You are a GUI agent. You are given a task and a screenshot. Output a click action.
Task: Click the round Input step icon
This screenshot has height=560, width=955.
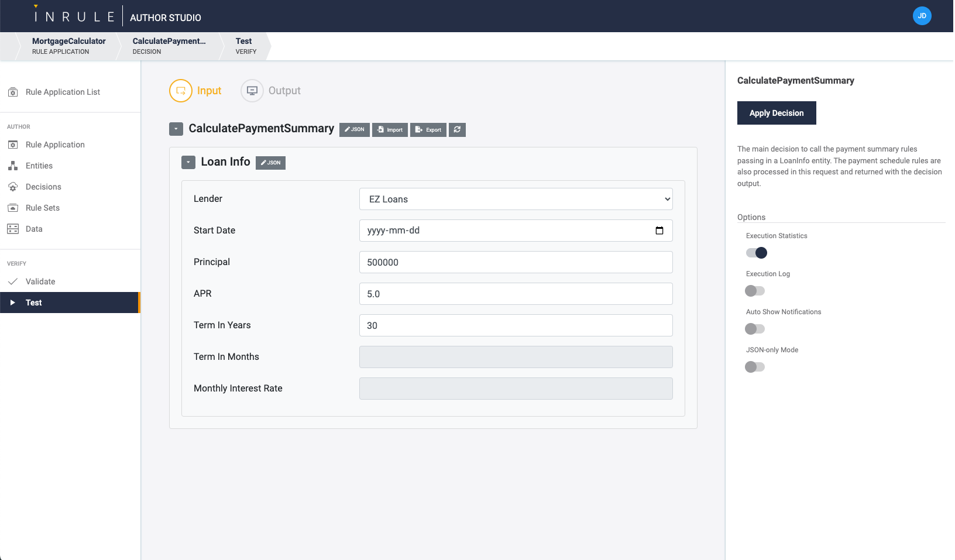click(181, 91)
